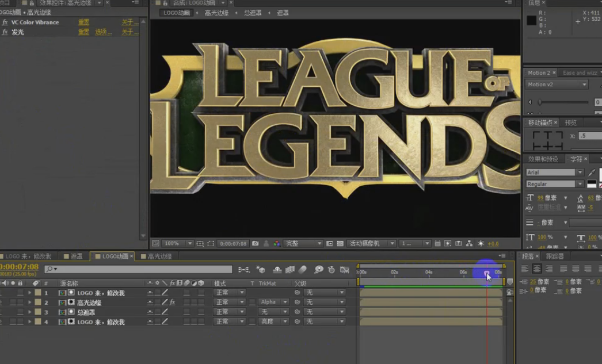
Task: Click 高光边缘 breadcrumb in composition viewer
Action: click(x=216, y=13)
